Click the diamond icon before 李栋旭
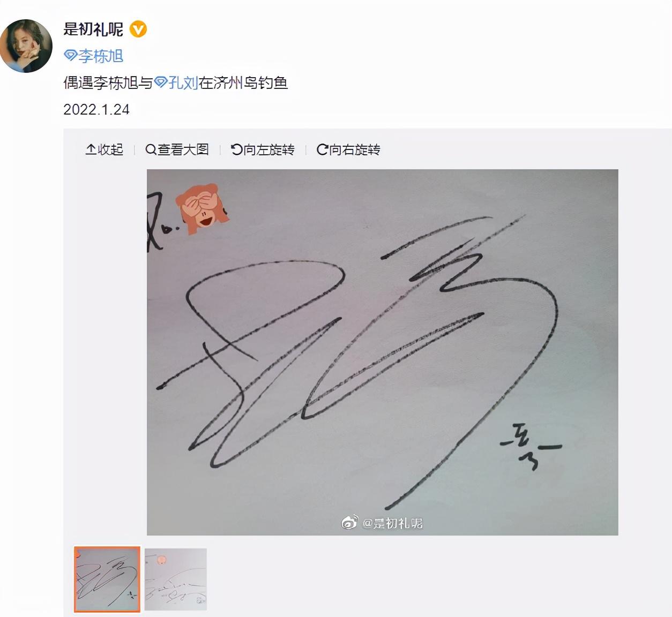Image resolution: width=672 pixels, height=617 pixels. [x=71, y=56]
